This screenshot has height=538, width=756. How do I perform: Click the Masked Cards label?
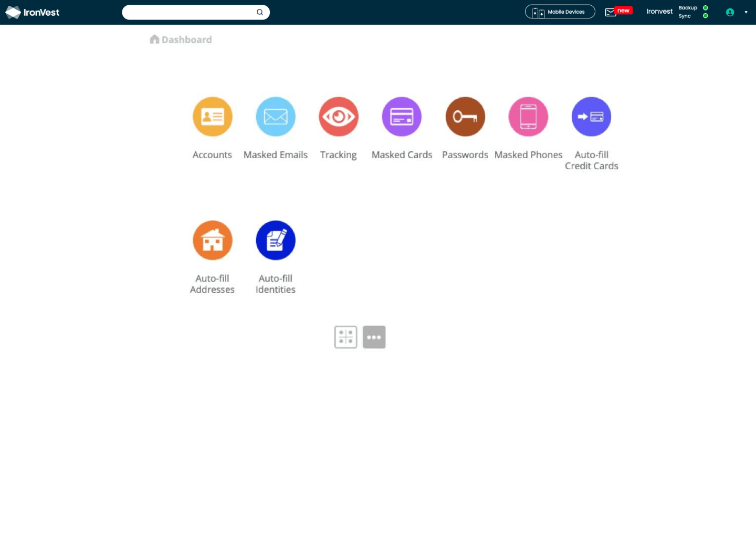point(402,154)
